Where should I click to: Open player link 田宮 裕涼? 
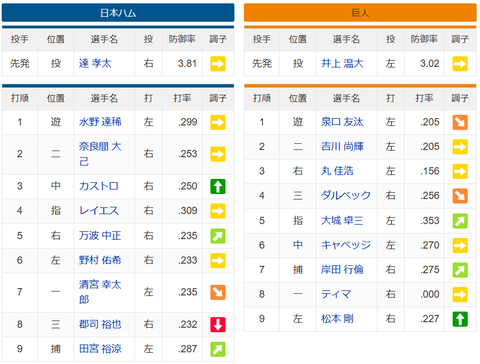pyautogui.click(x=100, y=349)
